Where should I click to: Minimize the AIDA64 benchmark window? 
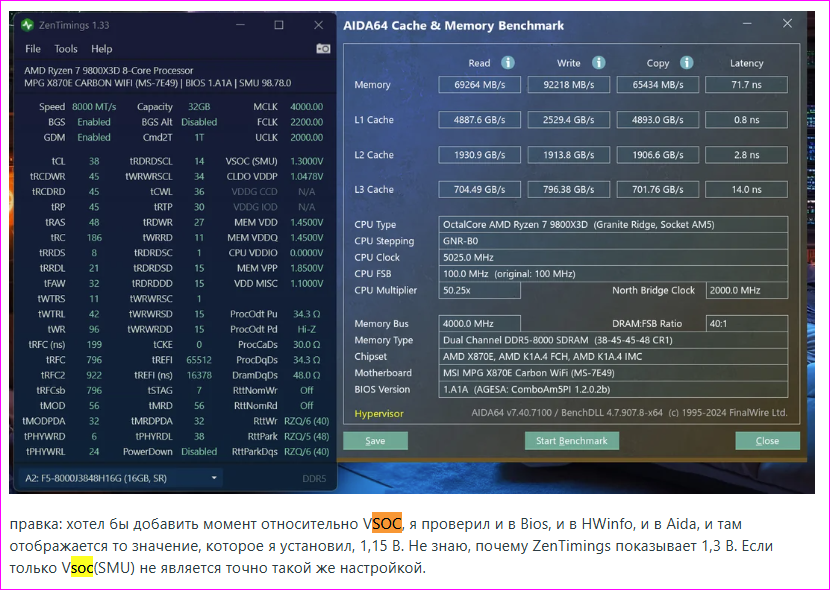[747, 24]
